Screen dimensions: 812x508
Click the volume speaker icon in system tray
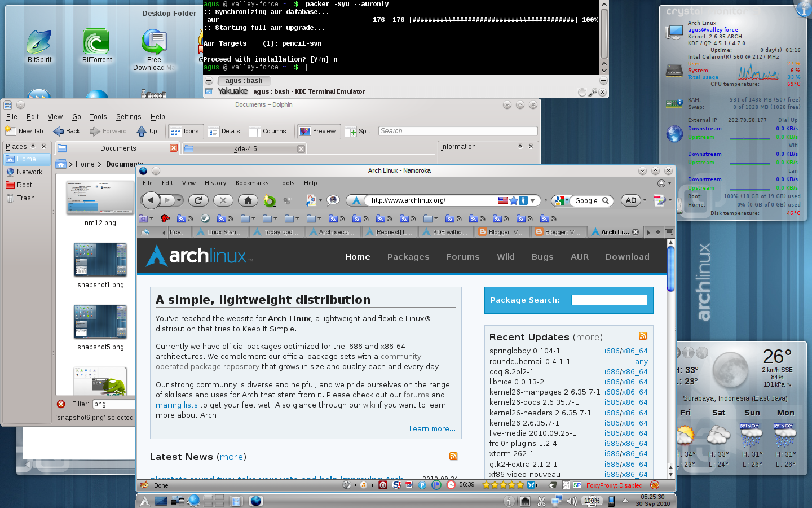tap(572, 501)
